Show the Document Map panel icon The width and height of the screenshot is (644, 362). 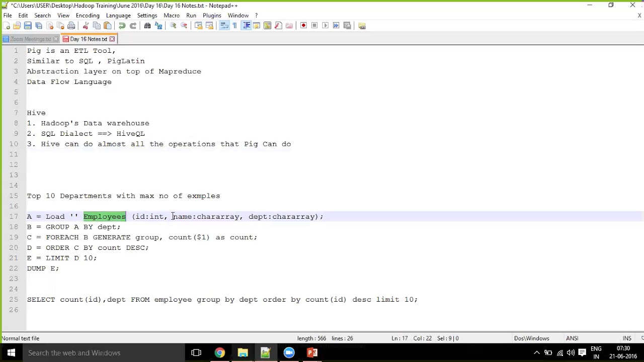coord(268,26)
